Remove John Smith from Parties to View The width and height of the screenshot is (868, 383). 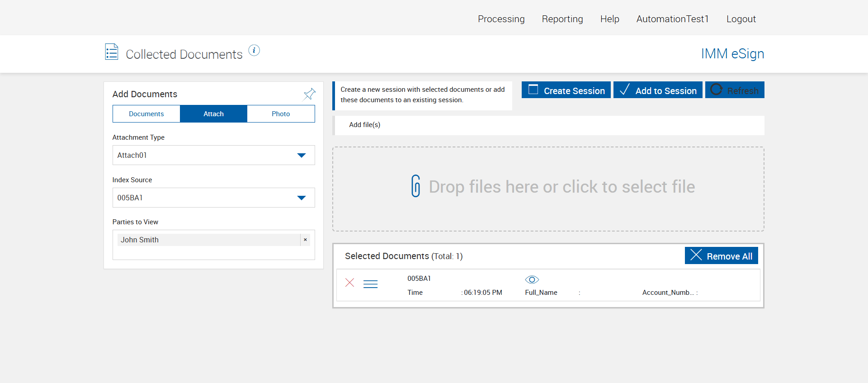coord(305,240)
